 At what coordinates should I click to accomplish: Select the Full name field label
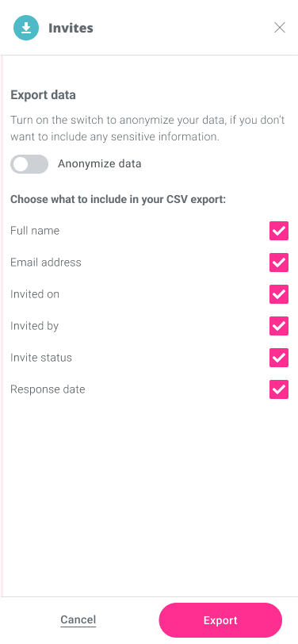coord(35,231)
